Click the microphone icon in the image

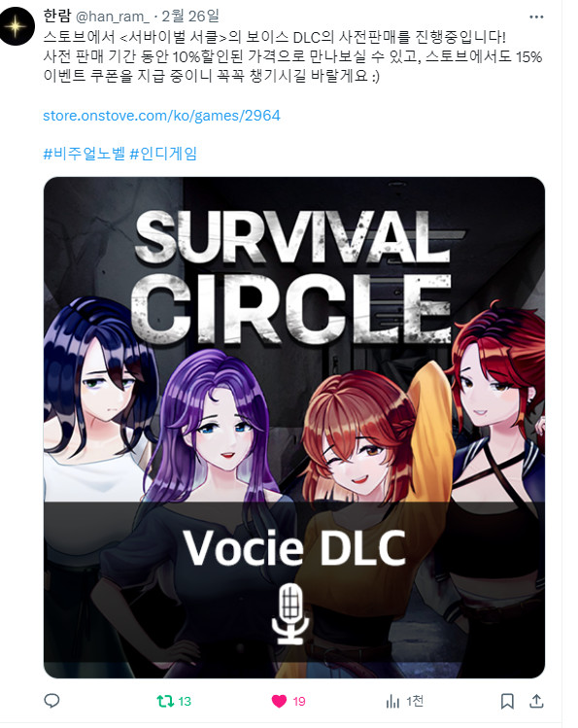[x=289, y=614]
